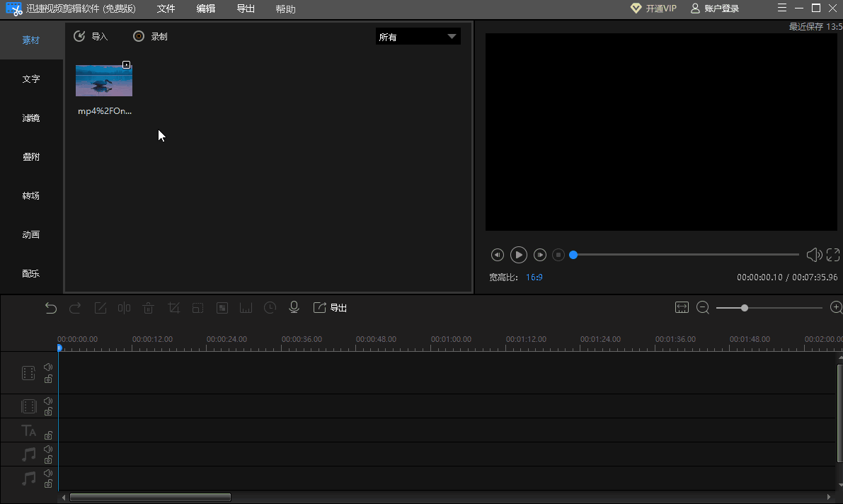Click the first audio track music note icon
The height and width of the screenshot is (504, 843).
(28, 454)
